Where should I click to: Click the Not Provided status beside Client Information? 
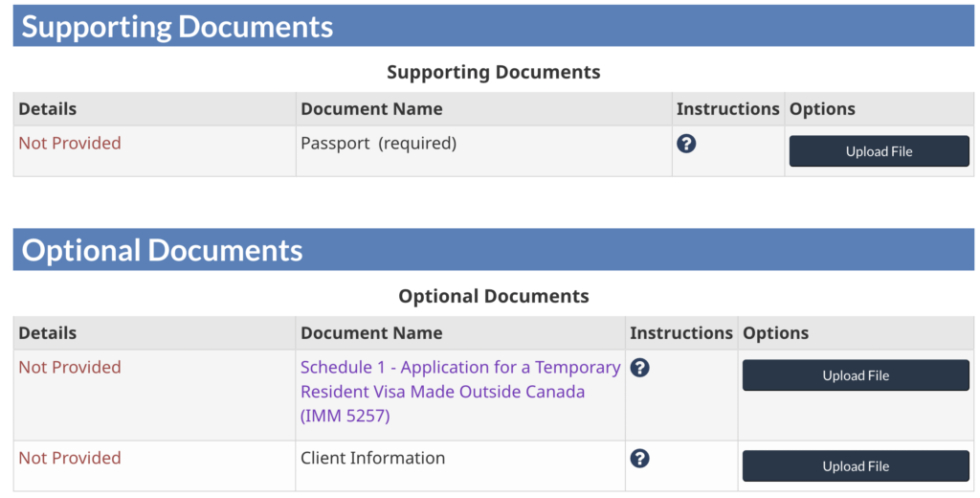tap(70, 458)
